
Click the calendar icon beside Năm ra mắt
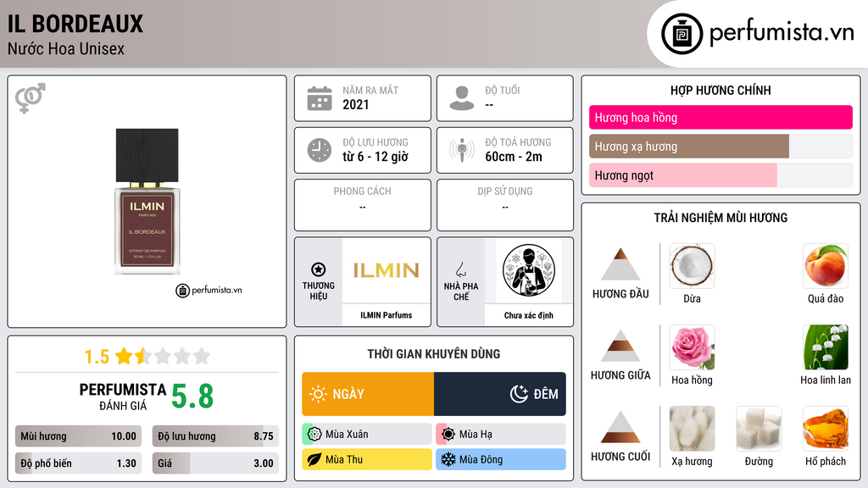320,98
